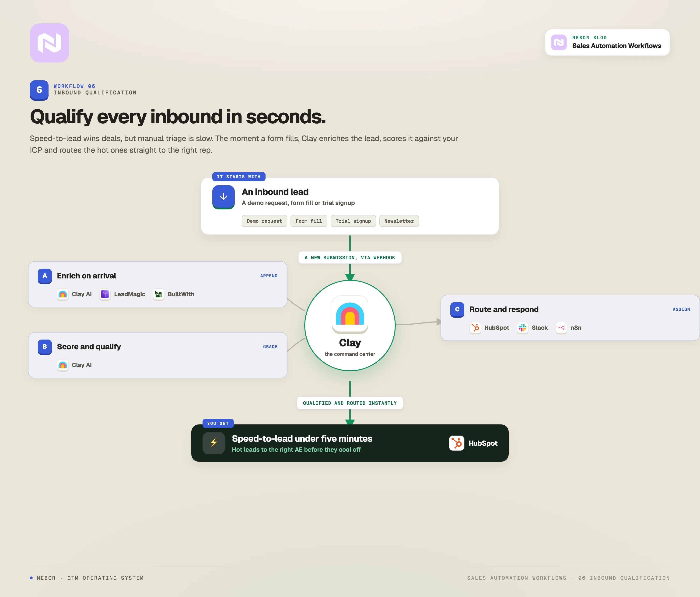Viewport: 700px width, 597px height.
Task: Click the letter C step badge
Action: tap(457, 310)
